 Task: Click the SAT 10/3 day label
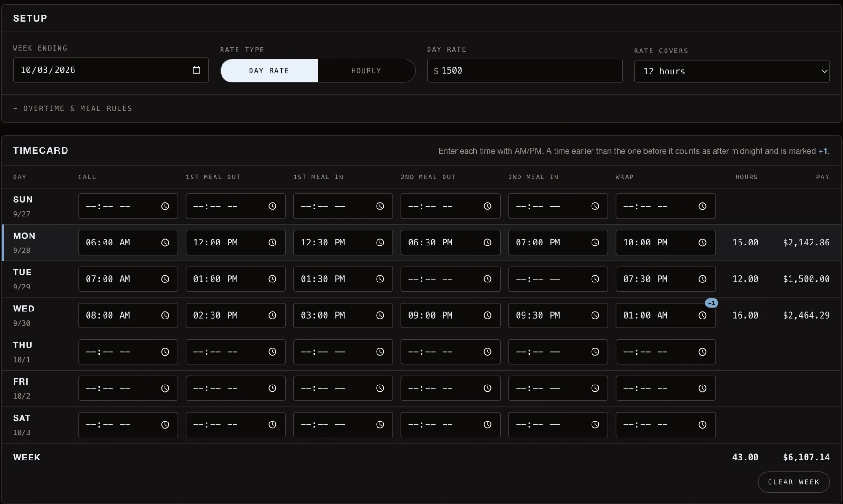click(22, 425)
